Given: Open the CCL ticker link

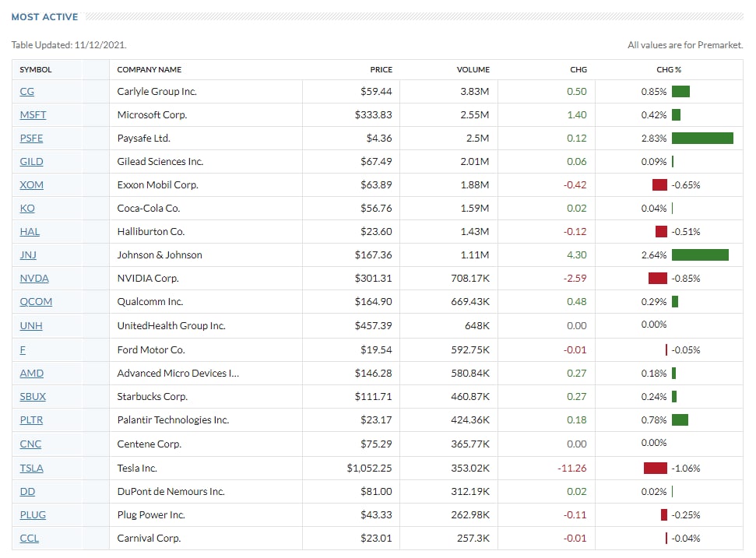Looking at the screenshot, I should (x=29, y=539).
